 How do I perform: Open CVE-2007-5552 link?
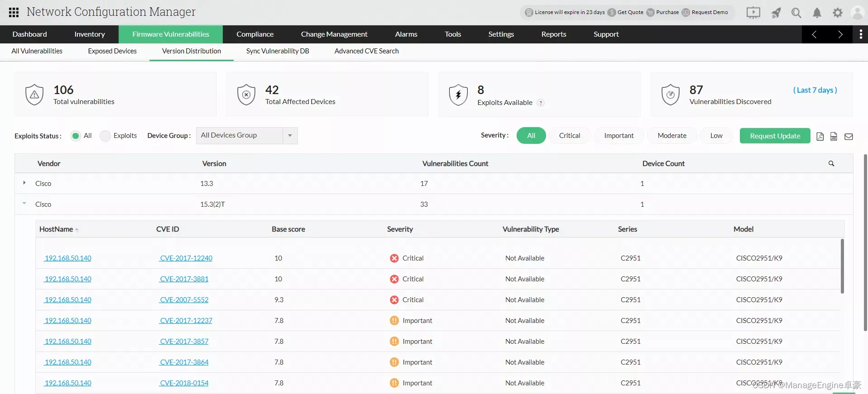click(x=184, y=300)
